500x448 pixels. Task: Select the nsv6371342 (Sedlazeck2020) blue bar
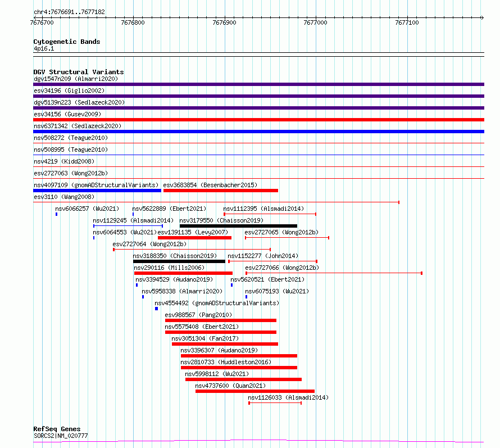[x=258, y=132]
